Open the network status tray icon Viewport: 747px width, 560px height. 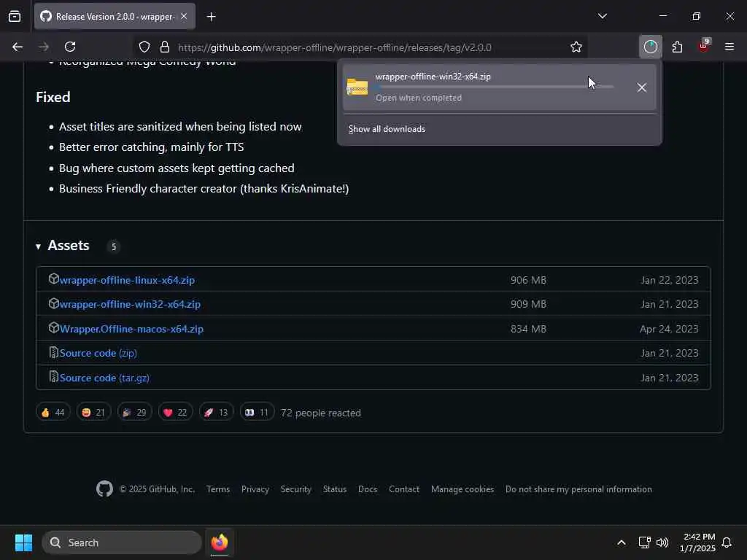(x=644, y=542)
